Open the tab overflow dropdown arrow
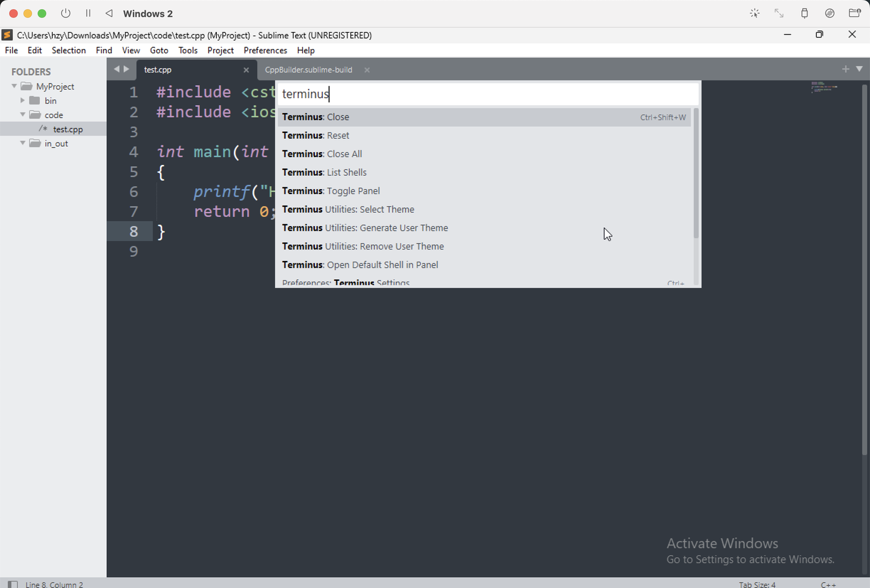 click(860, 69)
